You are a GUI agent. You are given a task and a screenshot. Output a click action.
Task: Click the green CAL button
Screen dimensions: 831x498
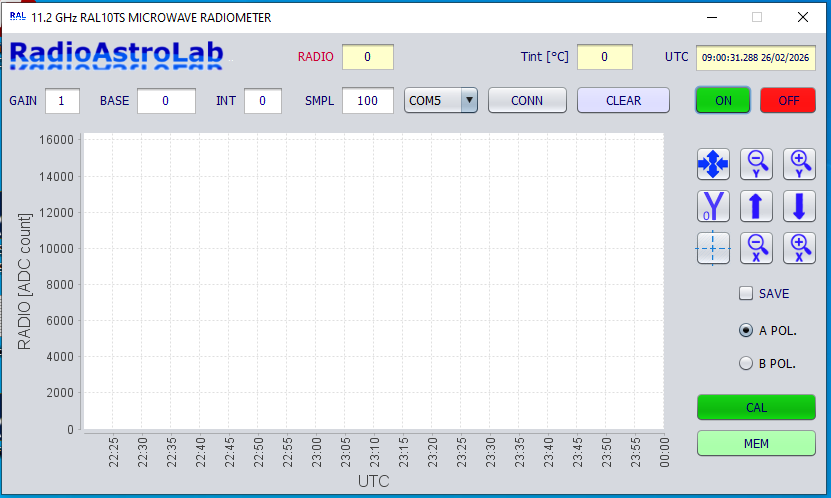756,407
